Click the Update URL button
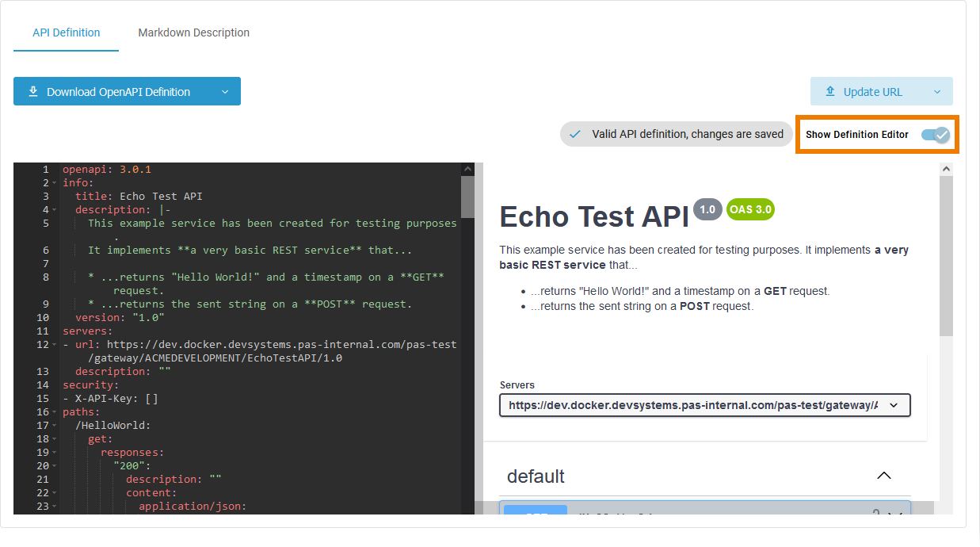The width and height of the screenshot is (980, 547). 871,91
